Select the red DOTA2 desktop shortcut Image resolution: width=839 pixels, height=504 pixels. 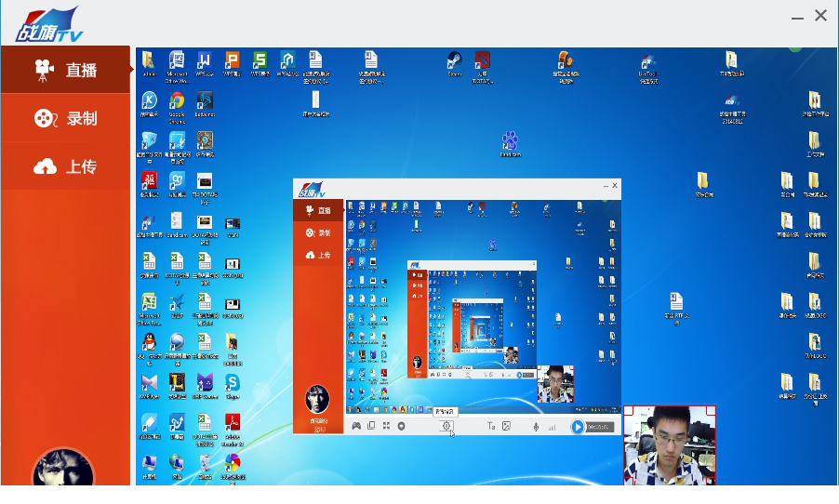coord(482,67)
